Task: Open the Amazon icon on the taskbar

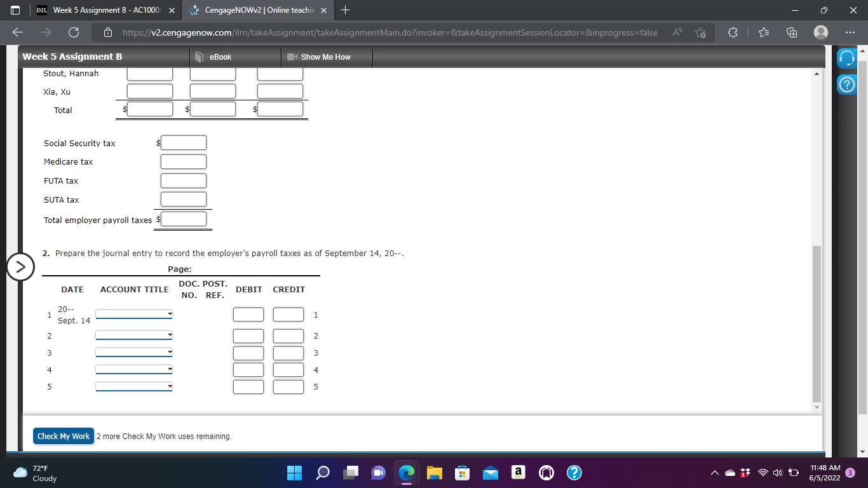Action: (x=518, y=473)
